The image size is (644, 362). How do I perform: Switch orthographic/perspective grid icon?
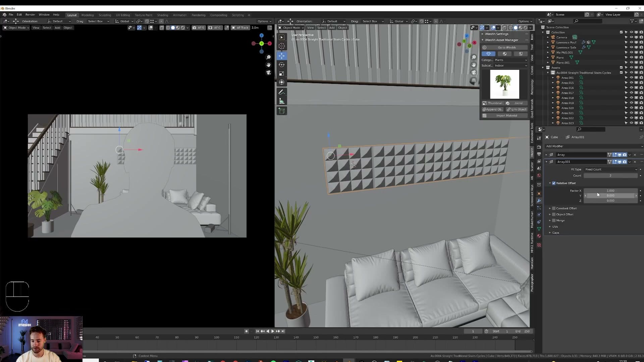click(474, 80)
